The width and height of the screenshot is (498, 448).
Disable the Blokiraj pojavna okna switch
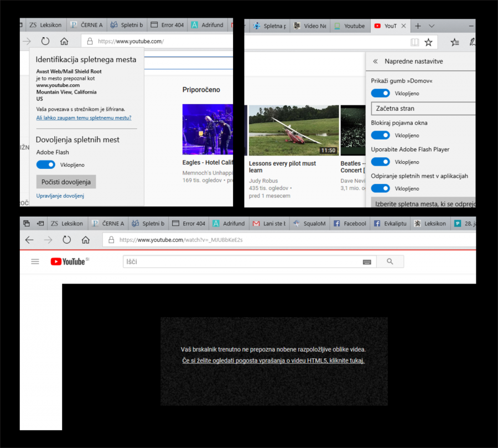click(380, 135)
